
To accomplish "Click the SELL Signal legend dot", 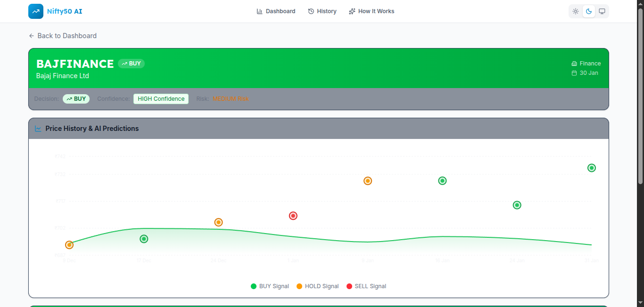I will pyautogui.click(x=349, y=286).
